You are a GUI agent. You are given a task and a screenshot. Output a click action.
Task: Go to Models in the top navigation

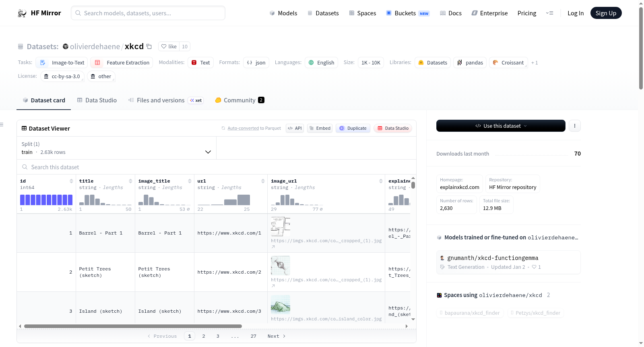click(283, 13)
